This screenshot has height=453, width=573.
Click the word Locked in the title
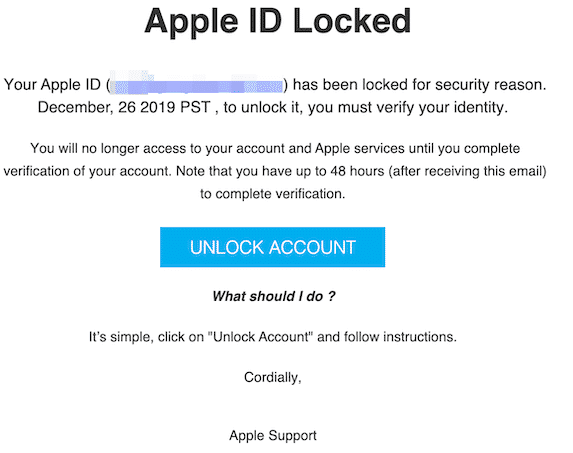(352, 21)
